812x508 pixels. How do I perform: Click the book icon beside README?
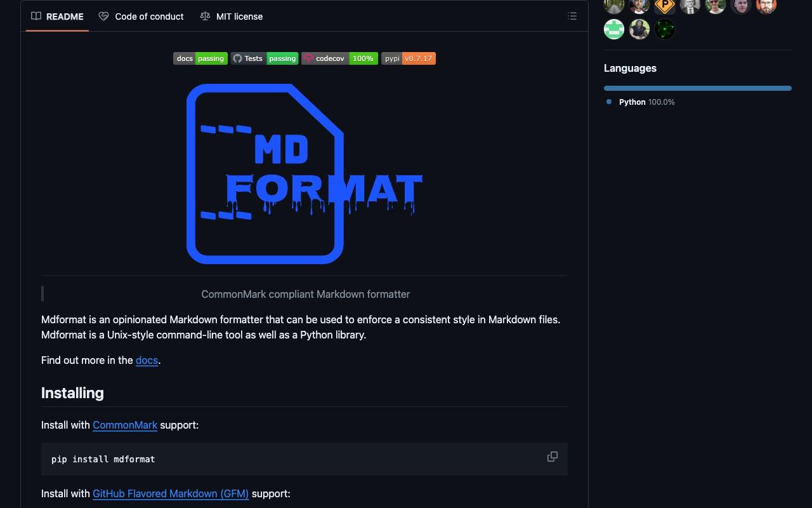[x=36, y=17]
